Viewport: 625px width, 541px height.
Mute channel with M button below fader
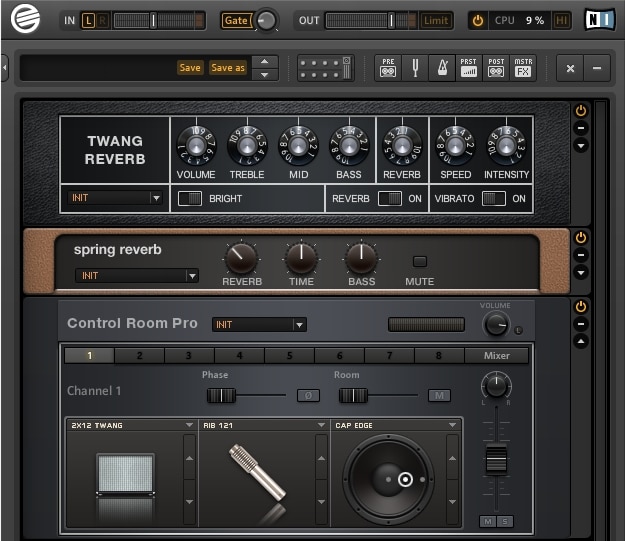tap(488, 521)
